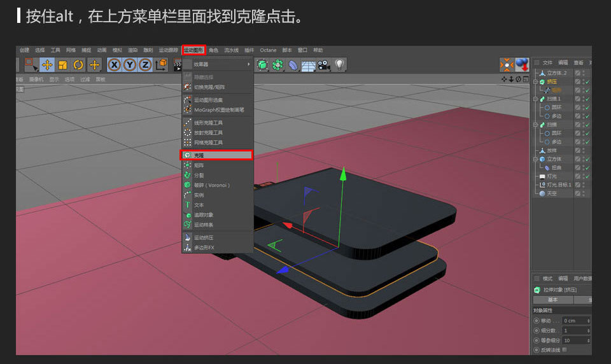Click the 细分数 stepper arrows
Viewport: 611px width, 364px height.
pos(588,330)
